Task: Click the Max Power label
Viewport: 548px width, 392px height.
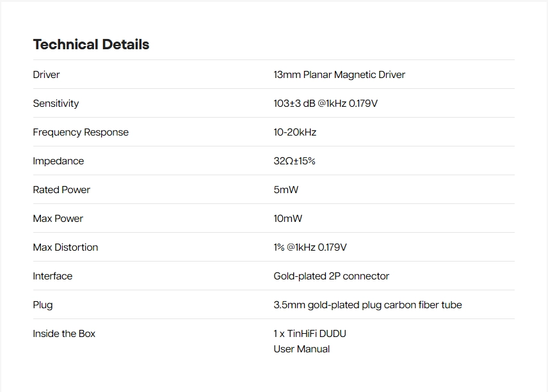Action: click(58, 219)
